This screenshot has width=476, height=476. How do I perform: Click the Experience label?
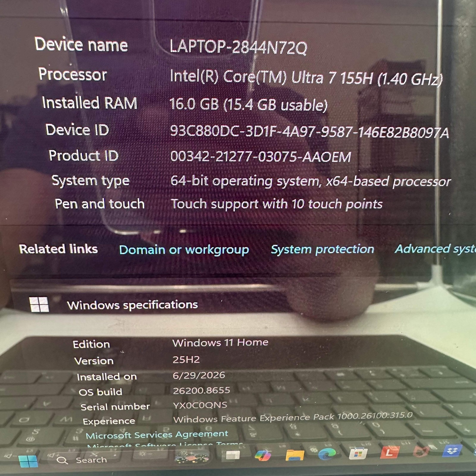[109, 421]
